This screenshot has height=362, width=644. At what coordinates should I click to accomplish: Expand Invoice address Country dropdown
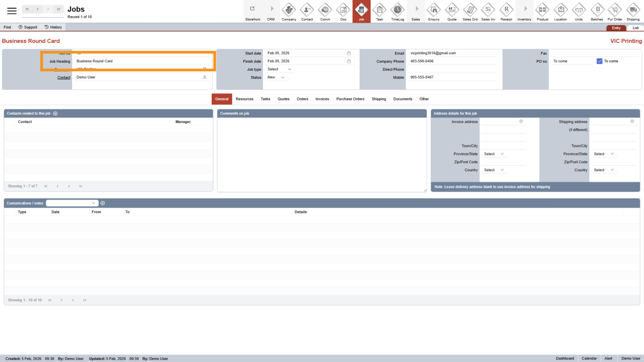[494, 170]
